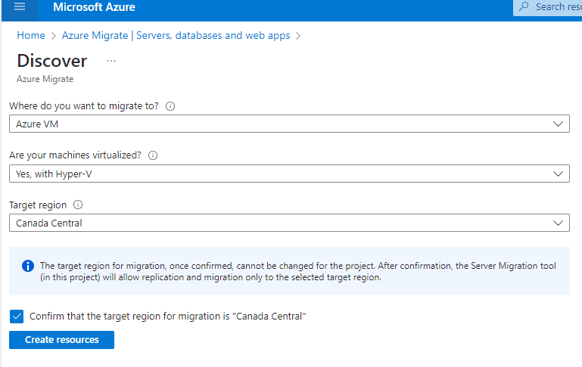Image resolution: width=582 pixels, height=367 pixels.
Task: Click the blue info icon in the notice
Action: (28, 266)
